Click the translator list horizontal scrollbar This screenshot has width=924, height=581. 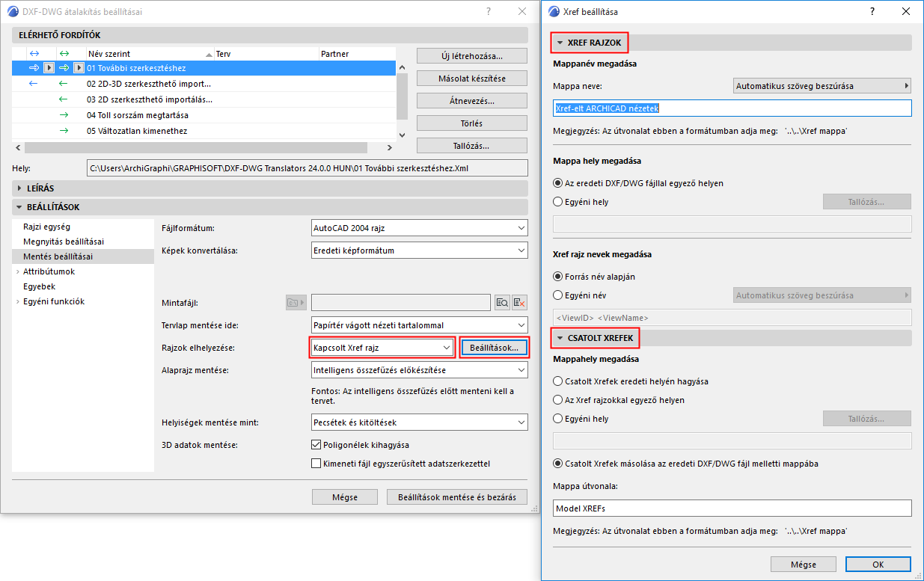coord(195,148)
